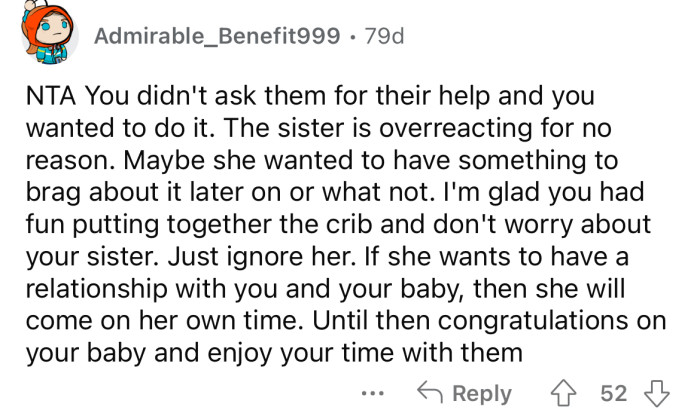700x410 pixels.
Task: Click the curved reply arrow icon
Action: pyautogui.click(x=432, y=393)
